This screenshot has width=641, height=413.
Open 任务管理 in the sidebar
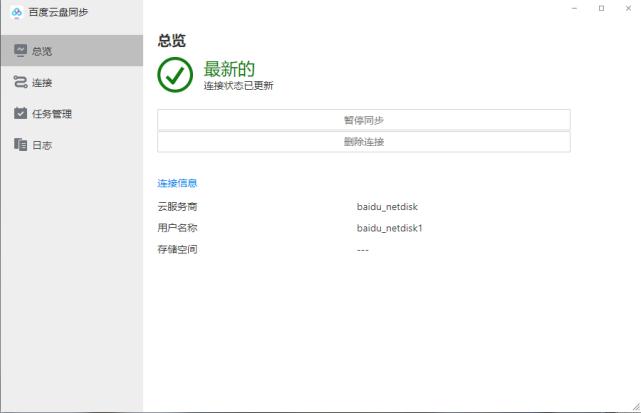click(x=72, y=113)
